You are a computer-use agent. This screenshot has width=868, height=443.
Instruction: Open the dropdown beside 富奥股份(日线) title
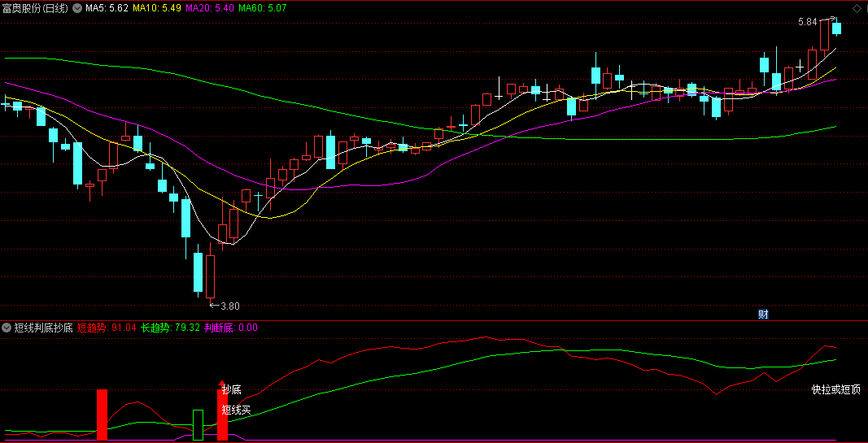click(76, 8)
